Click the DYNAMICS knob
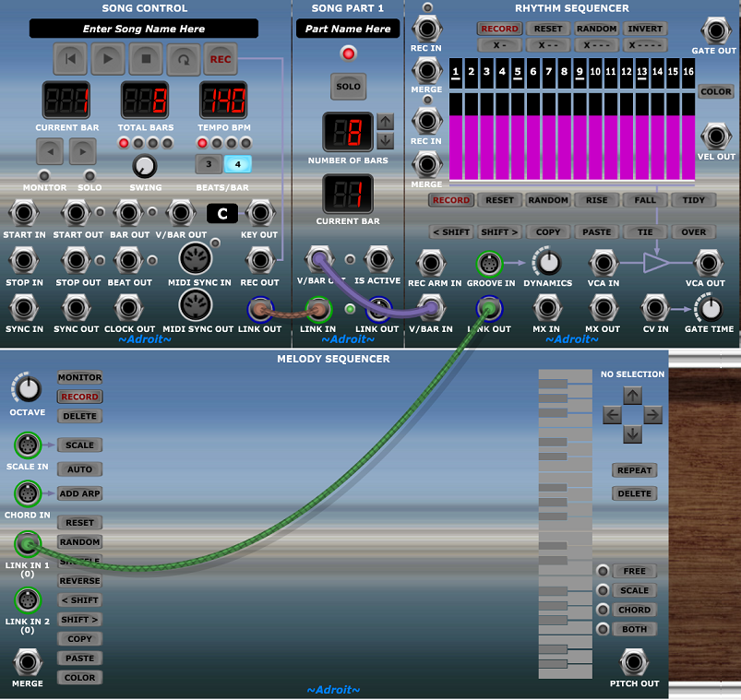 (x=548, y=263)
